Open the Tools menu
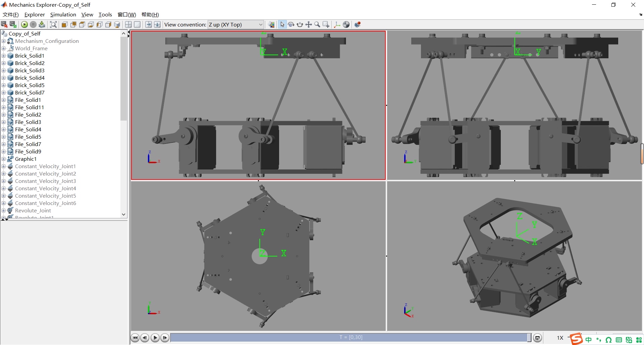The height and width of the screenshot is (345, 644). (x=105, y=14)
